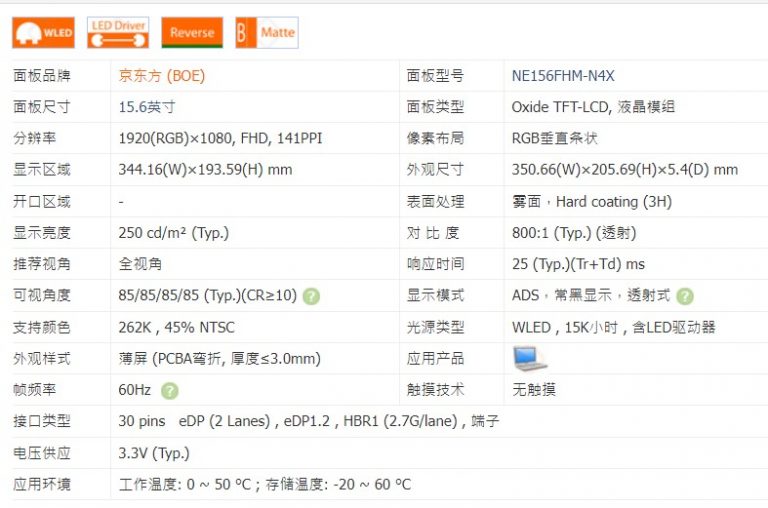Select the 帧频率 label cell
This screenshot has height=508, width=768.
35,390
